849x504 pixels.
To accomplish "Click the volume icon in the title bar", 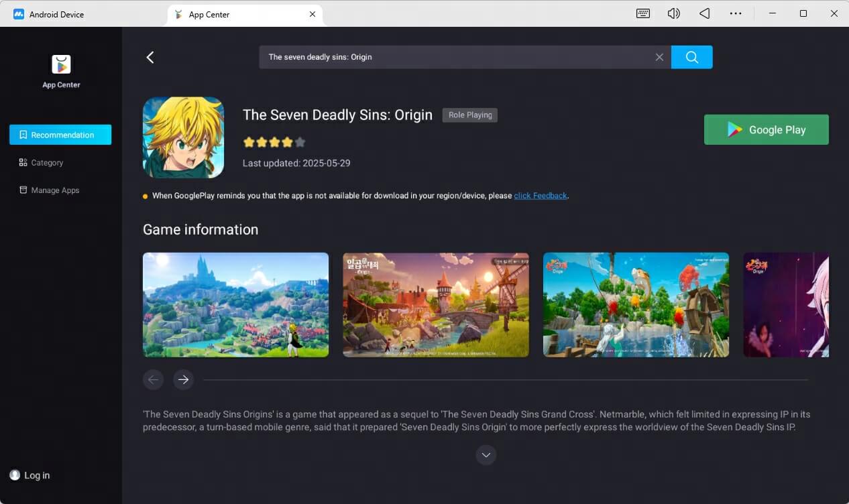I will pyautogui.click(x=673, y=13).
